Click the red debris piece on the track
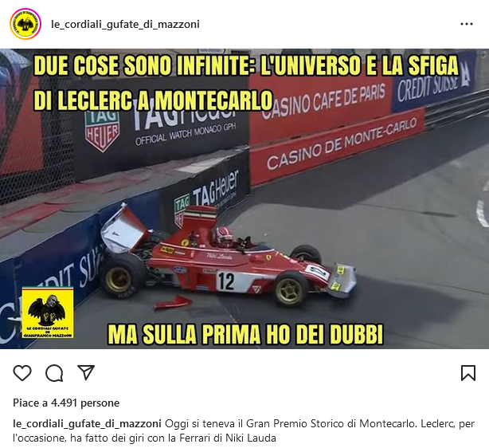489x448 pixels. point(173,302)
